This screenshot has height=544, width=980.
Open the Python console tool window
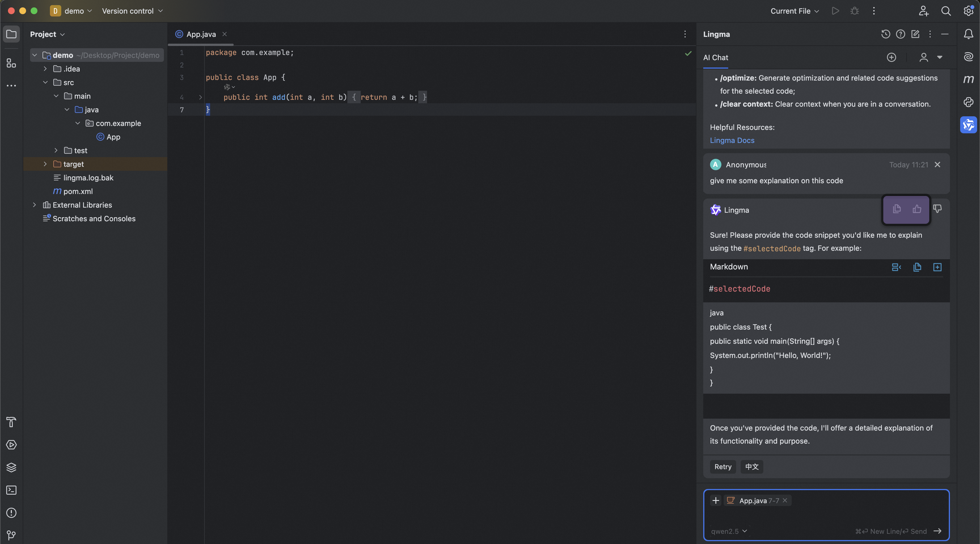968,102
